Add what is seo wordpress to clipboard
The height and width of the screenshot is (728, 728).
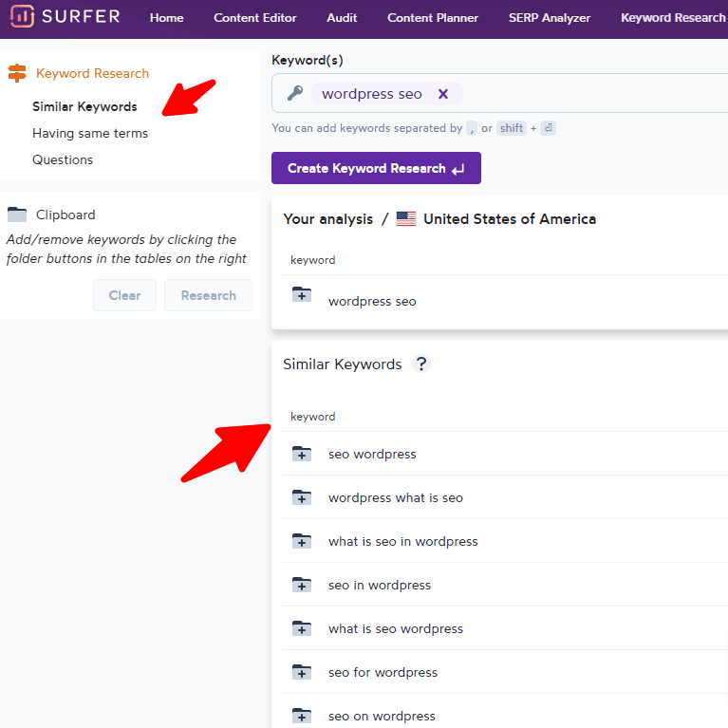302,628
